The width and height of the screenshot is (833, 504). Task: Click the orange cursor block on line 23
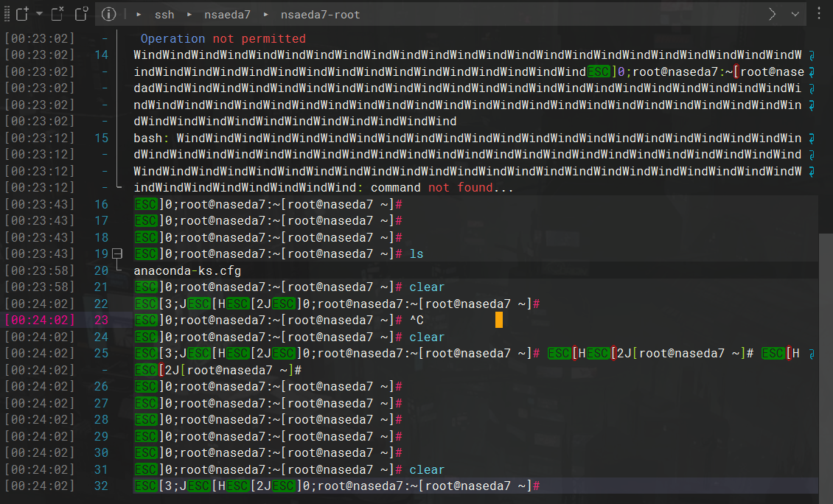coord(498,320)
